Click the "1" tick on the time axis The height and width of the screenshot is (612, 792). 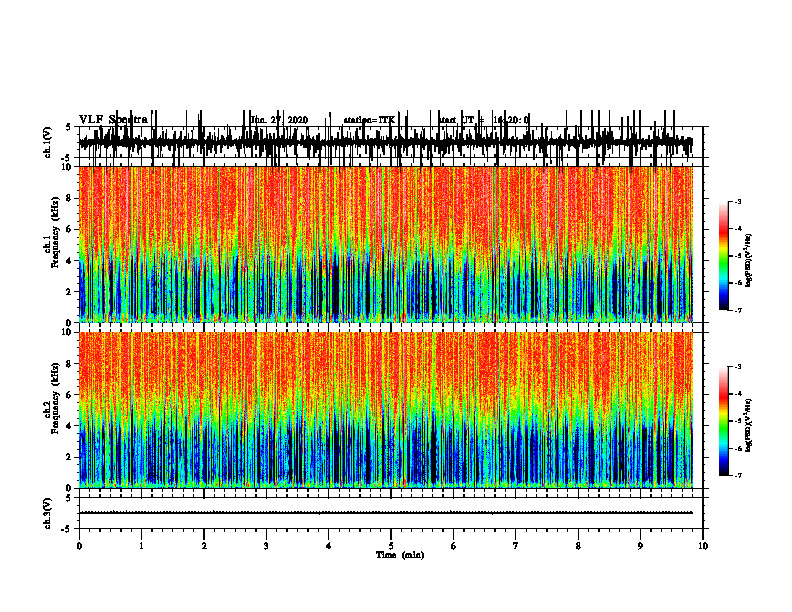(141, 546)
